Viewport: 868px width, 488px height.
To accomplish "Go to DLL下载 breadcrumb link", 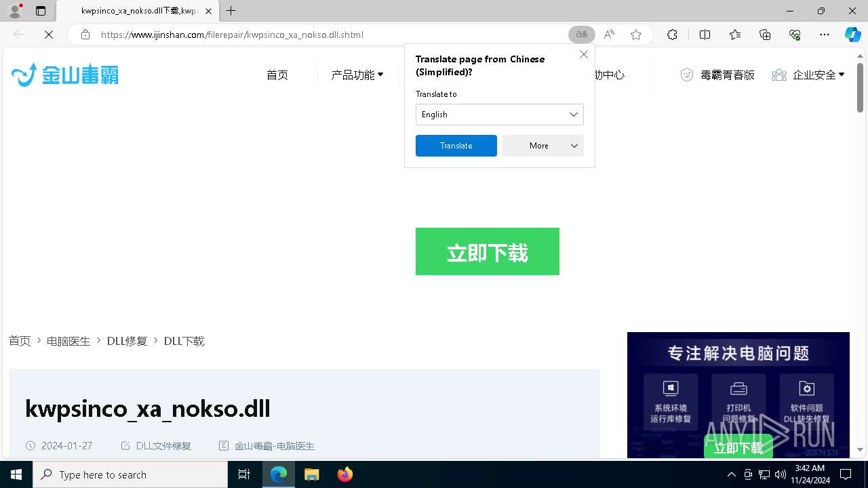I will [x=184, y=341].
